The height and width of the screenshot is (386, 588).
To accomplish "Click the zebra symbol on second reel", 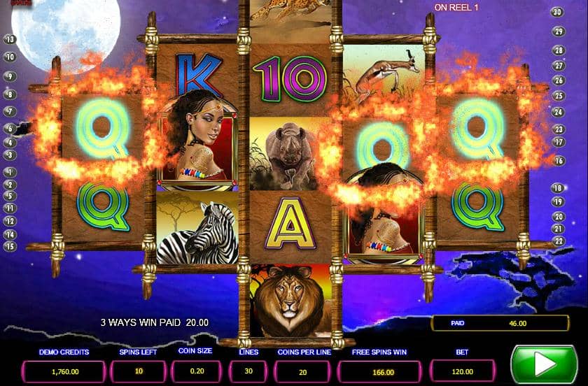I will click(x=197, y=227).
